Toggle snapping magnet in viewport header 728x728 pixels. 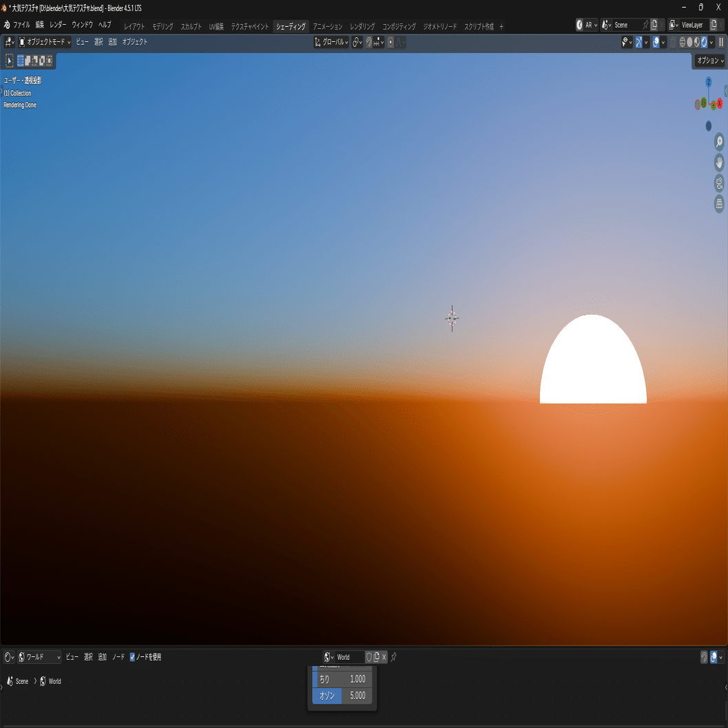[x=369, y=42]
